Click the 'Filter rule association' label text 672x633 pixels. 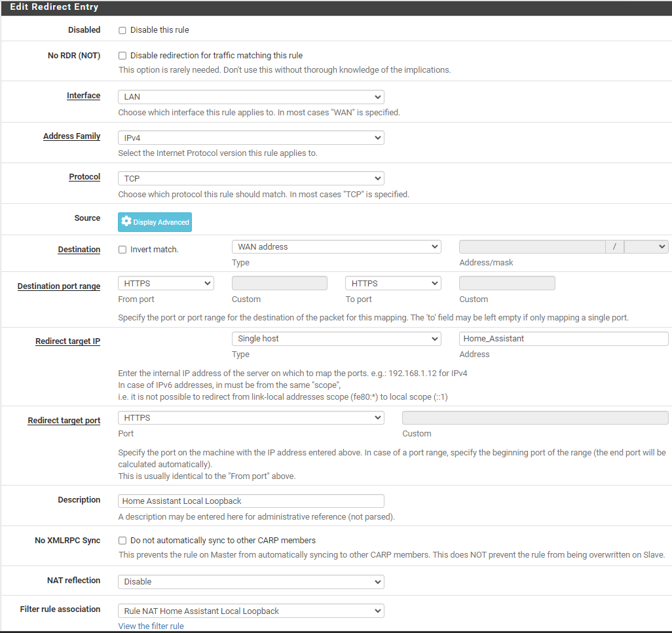click(x=60, y=609)
